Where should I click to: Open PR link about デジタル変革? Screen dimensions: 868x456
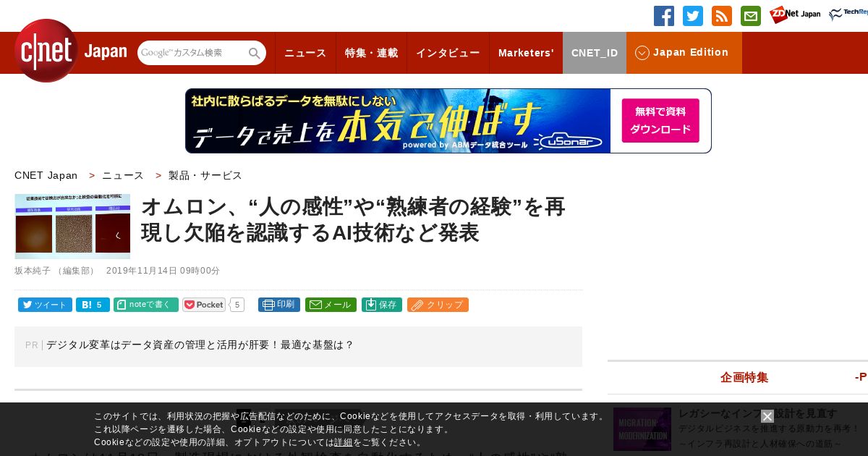200,345
